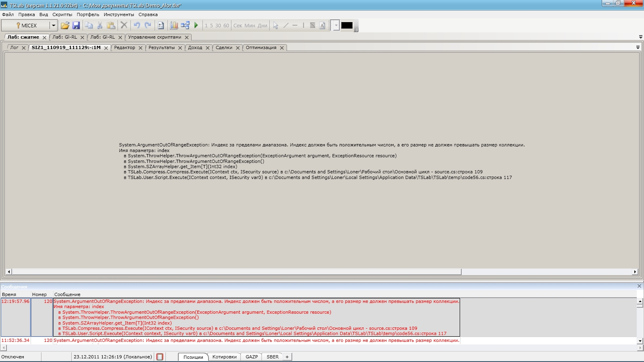644x362 pixels.
Task: Redo the last undone action
Action: point(148,25)
